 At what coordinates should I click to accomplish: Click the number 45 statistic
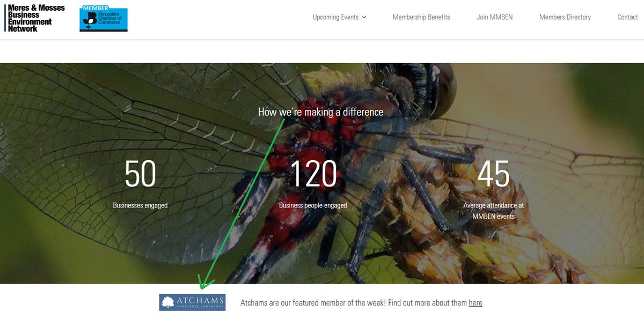pos(494,174)
